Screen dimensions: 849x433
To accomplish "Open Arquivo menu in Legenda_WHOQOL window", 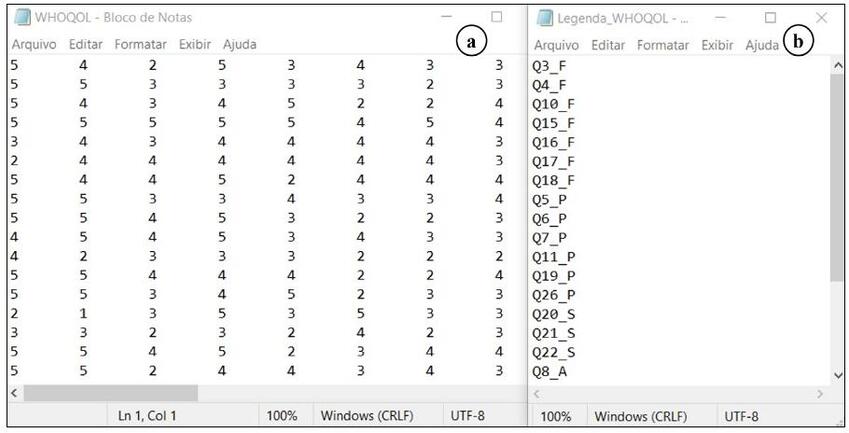I will click(558, 45).
